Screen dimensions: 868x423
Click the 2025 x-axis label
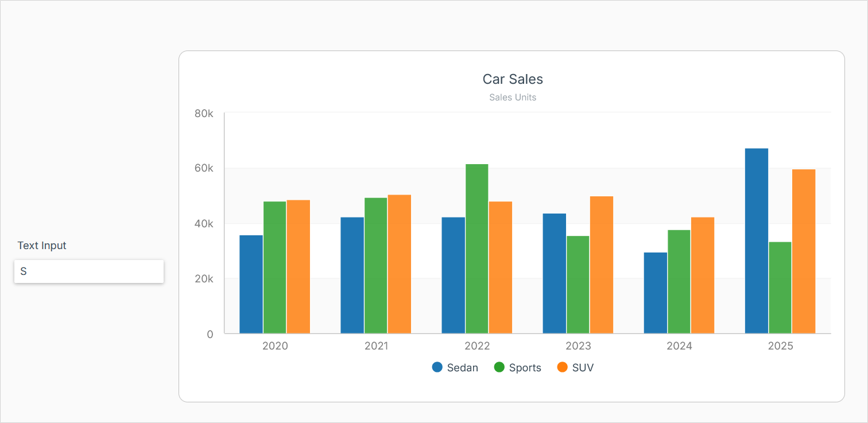click(x=780, y=346)
